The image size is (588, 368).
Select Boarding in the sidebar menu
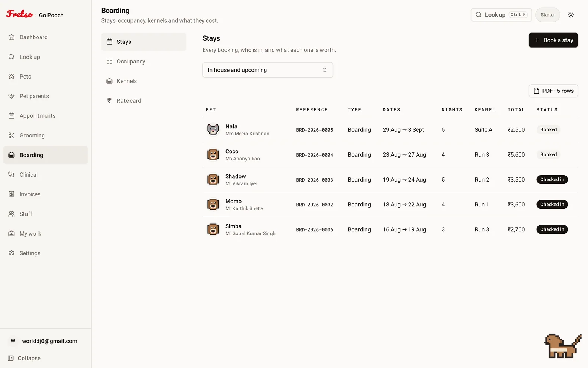(x=46, y=155)
